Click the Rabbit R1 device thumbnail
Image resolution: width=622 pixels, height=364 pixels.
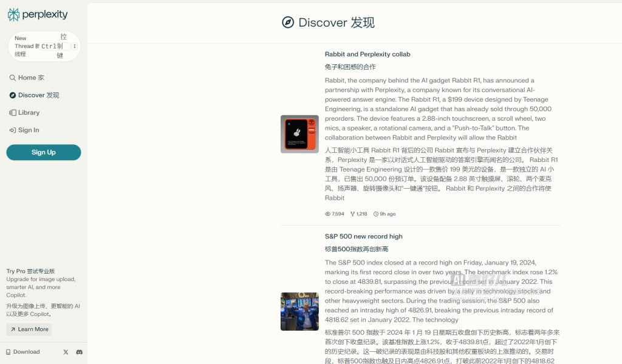299,134
